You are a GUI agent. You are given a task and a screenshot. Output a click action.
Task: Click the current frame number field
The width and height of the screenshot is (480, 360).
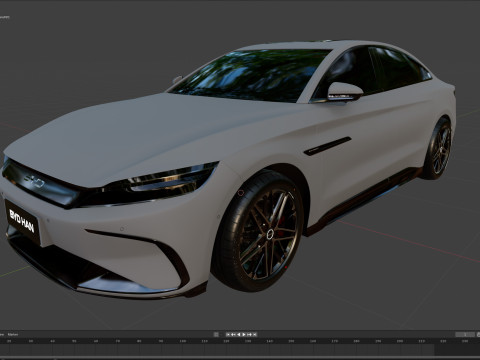pyautogui.click(x=465, y=334)
